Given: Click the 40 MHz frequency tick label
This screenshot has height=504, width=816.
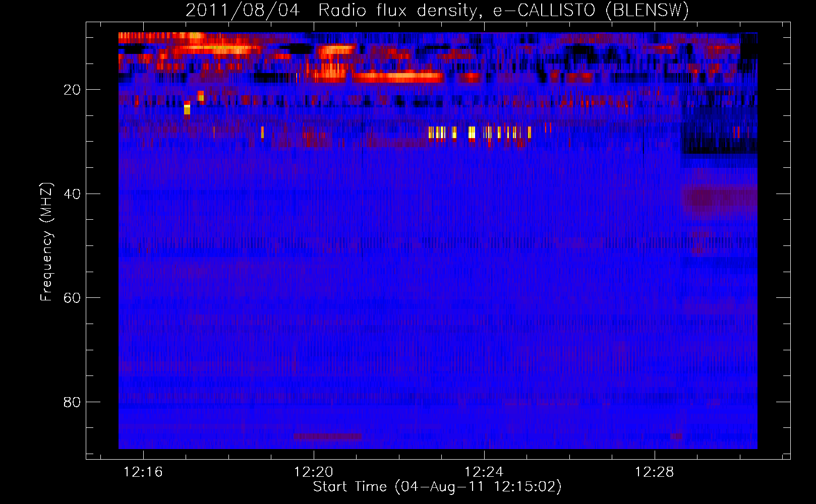Looking at the screenshot, I should (72, 194).
